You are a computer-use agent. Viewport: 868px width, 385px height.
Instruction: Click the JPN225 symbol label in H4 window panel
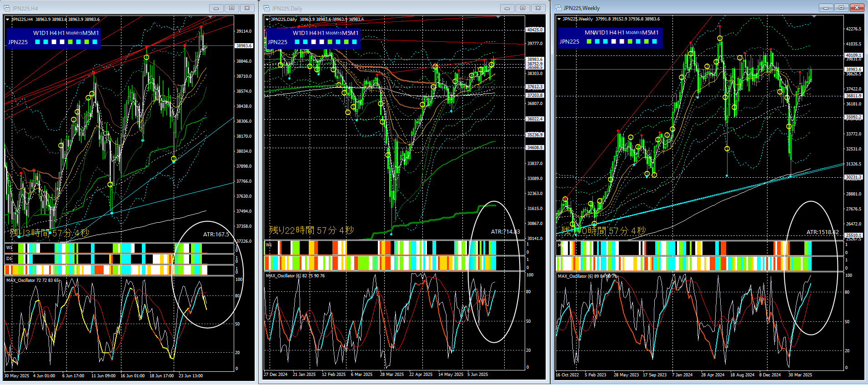(18, 42)
